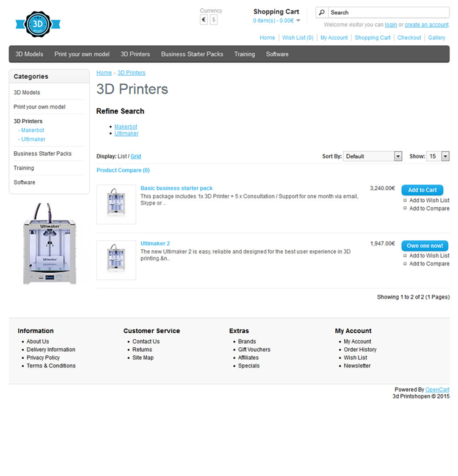The height and width of the screenshot is (476, 458).
Task: Open Product Compare (0) link
Action: coord(123,170)
